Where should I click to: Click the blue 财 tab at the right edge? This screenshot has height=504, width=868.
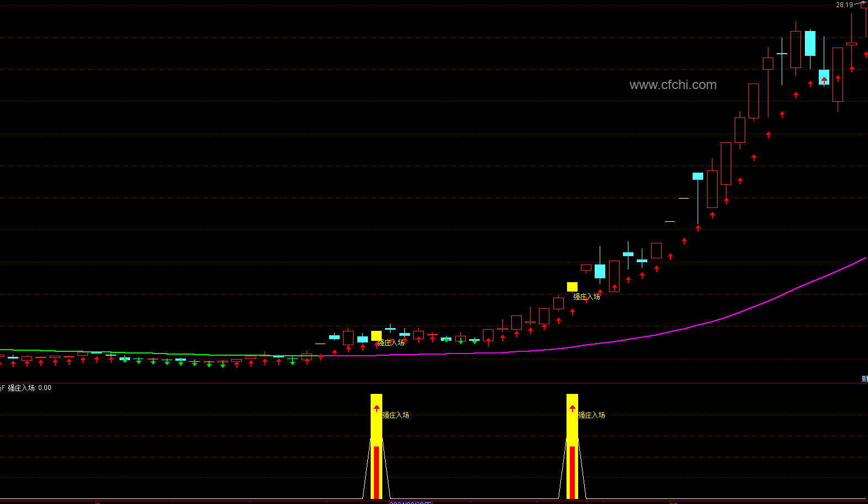tap(865, 379)
